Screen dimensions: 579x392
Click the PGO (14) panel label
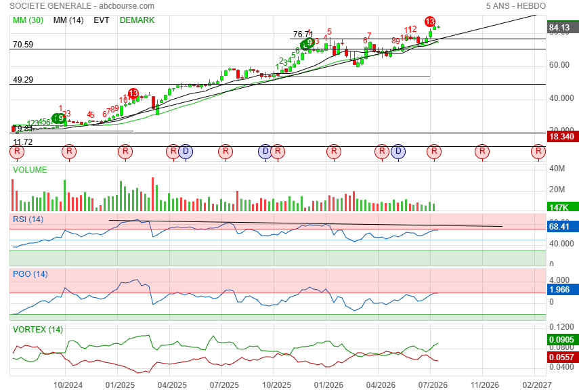click(x=30, y=274)
